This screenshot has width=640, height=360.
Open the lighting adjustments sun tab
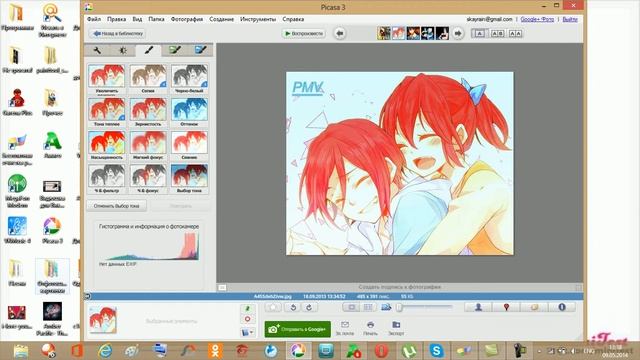[123, 51]
